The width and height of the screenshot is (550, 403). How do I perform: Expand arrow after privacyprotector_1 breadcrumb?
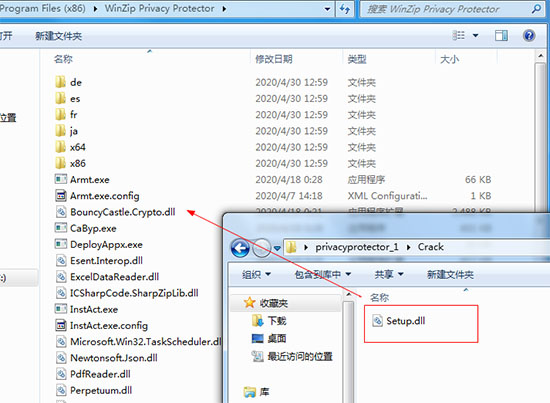click(x=409, y=247)
